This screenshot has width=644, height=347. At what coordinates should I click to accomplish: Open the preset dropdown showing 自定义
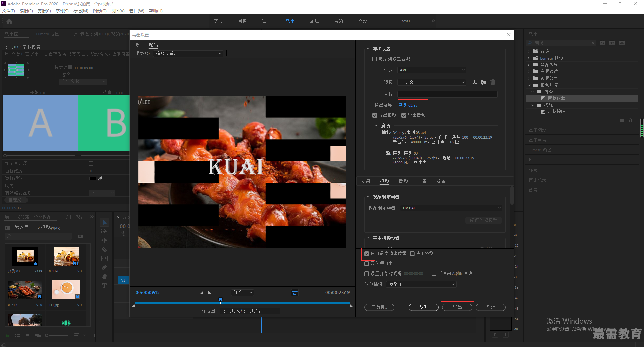(x=432, y=82)
